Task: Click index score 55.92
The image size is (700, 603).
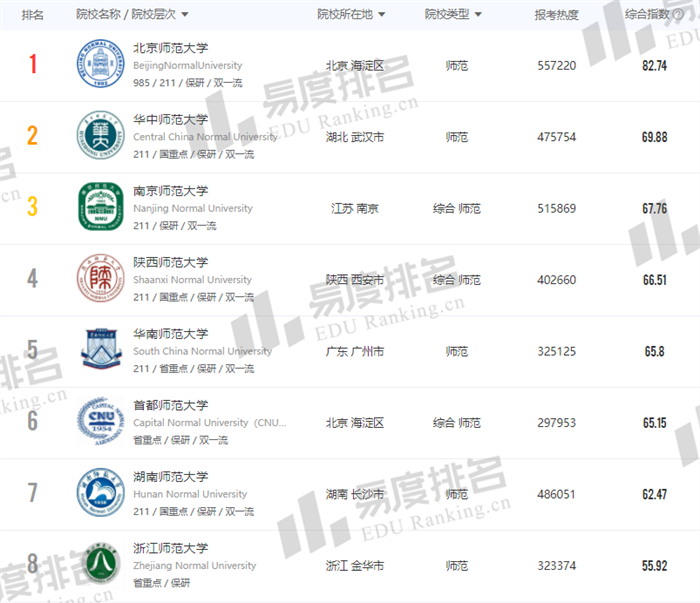Action: point(654,566)
